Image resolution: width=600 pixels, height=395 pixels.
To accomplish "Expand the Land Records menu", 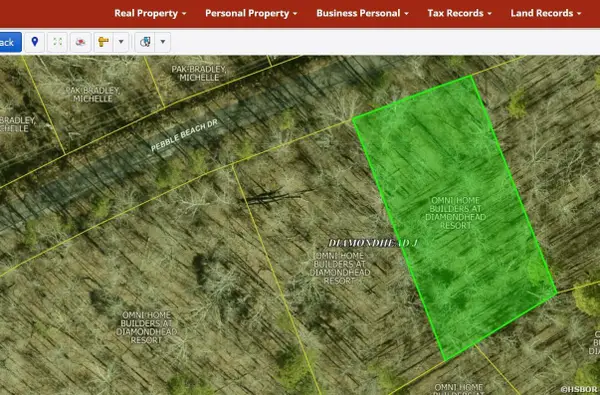I will (546, 13).
